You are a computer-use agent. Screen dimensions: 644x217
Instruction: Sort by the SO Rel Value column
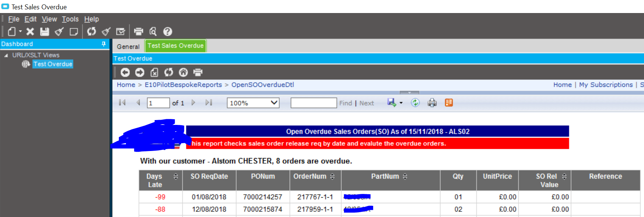coord(564,176)
